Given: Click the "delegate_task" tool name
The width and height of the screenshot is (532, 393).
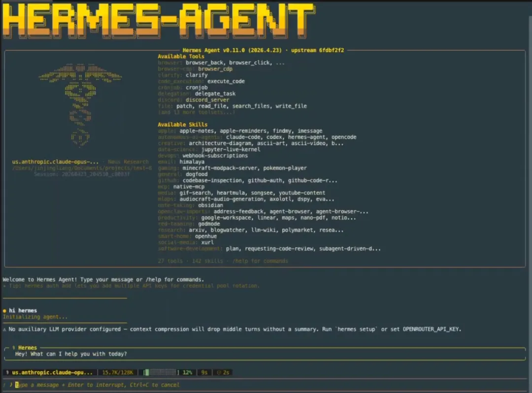Looking at the screenshot, I should tap(215, 94).
